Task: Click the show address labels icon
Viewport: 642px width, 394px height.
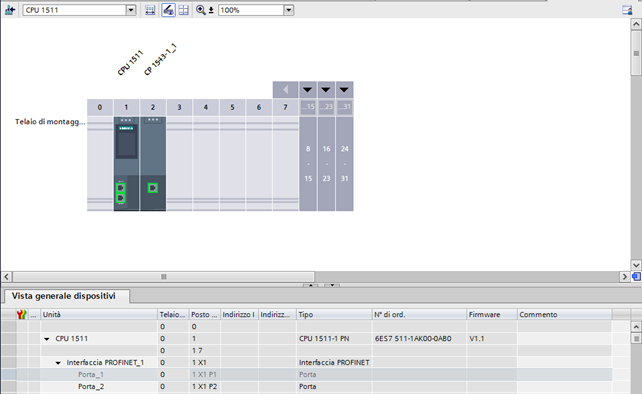Action: [x=150, y=10]
